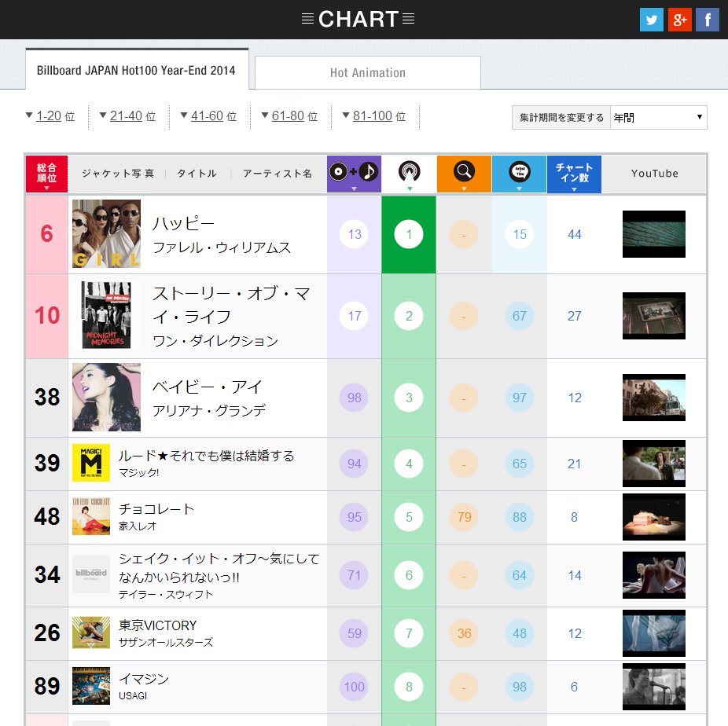Viewport: 728px width, 726px height.
Task: Open the 1-20 位 rank link
Action: [x=49, y=116]
